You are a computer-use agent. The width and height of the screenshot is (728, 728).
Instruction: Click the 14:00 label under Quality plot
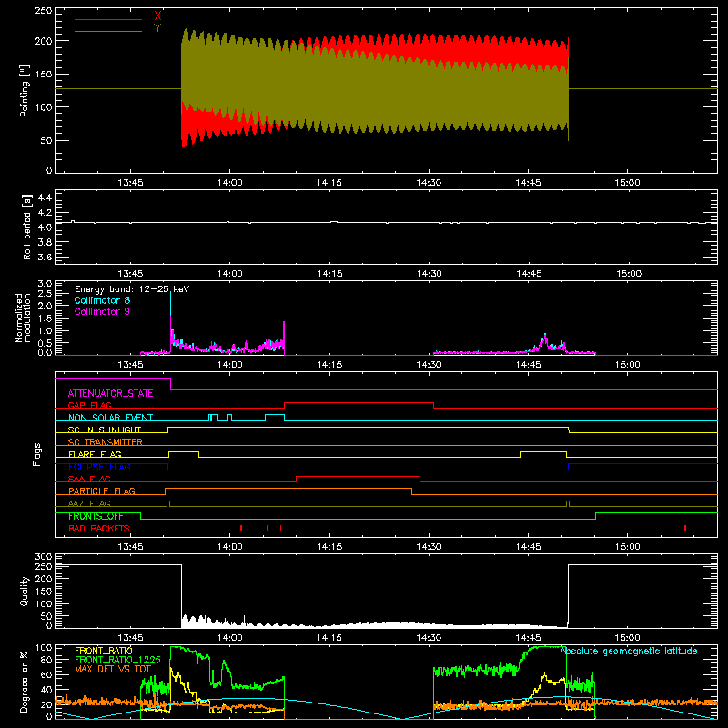pyautogui.click(x=230, y=638)
